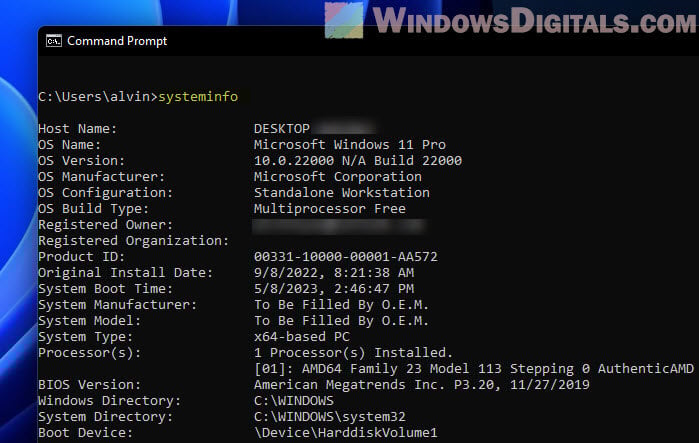Click the Command Prompt window title text

[117, 41]
